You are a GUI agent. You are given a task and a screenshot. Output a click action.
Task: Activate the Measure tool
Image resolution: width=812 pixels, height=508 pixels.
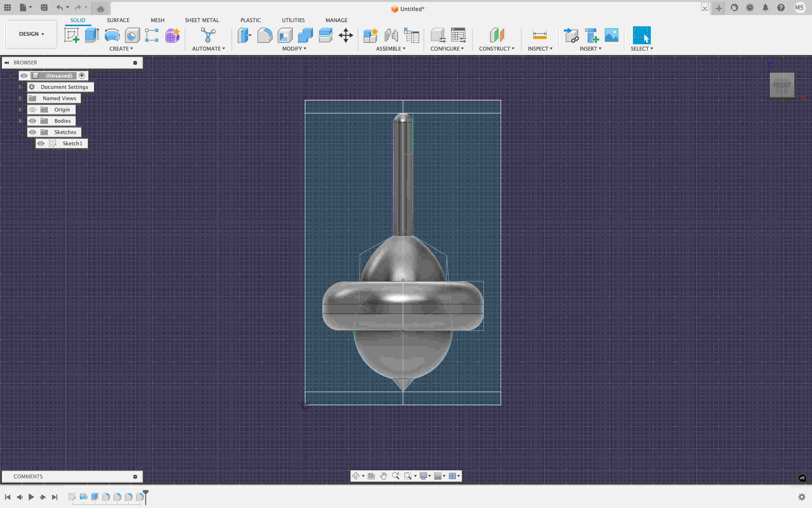539,35
